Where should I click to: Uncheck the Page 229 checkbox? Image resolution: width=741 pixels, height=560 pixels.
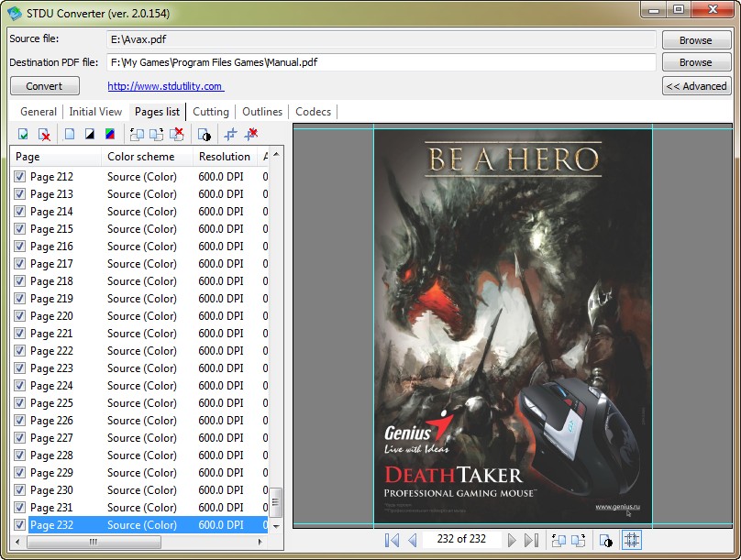pyautogui.click(x=19, y=473)
